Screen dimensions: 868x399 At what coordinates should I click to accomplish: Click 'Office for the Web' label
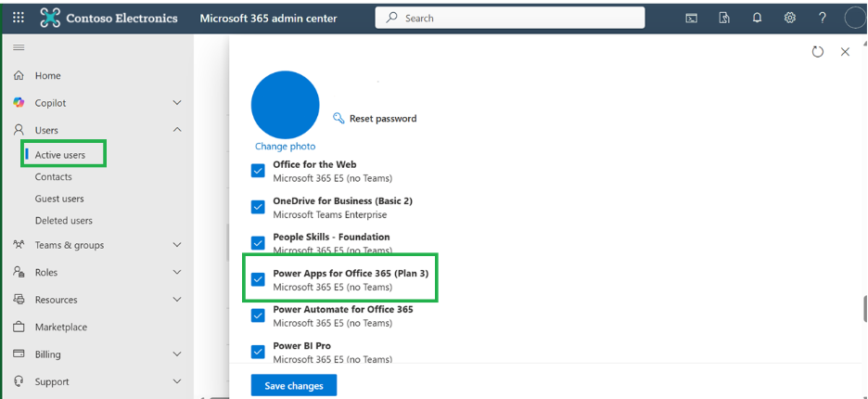pos(314,164)
